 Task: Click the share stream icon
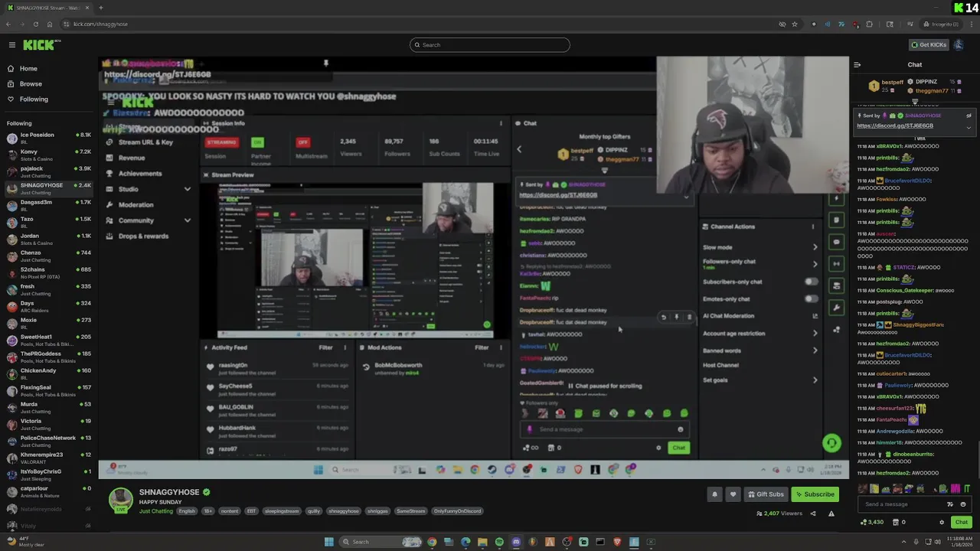813,514
